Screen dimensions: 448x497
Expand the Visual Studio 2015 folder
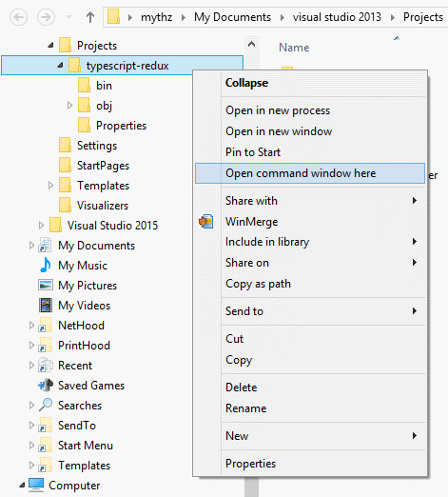(x=41, y=226)
